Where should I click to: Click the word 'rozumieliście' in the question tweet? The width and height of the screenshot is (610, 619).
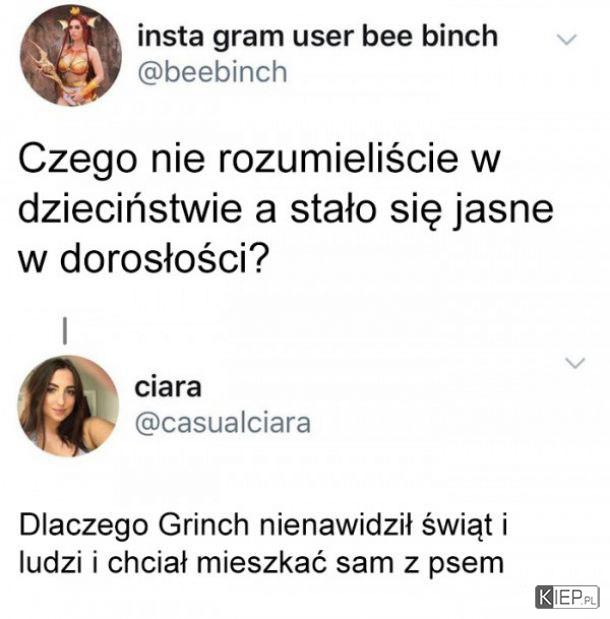click(338, 159)
